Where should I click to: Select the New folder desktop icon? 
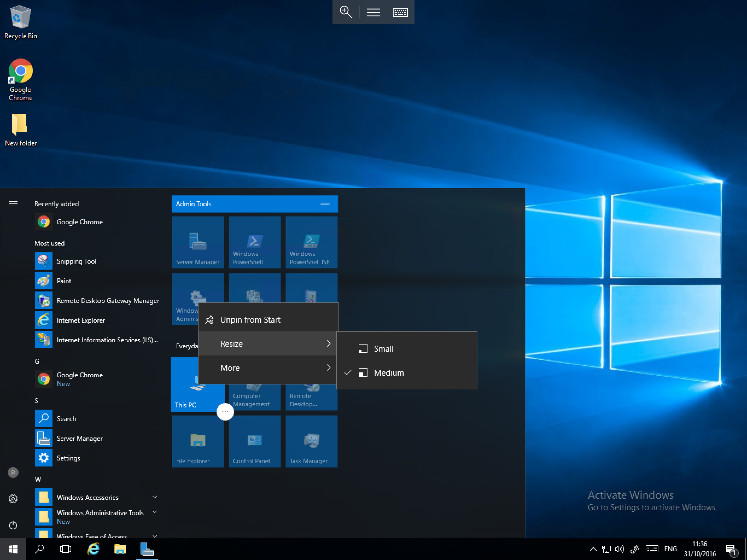[21, 130]
